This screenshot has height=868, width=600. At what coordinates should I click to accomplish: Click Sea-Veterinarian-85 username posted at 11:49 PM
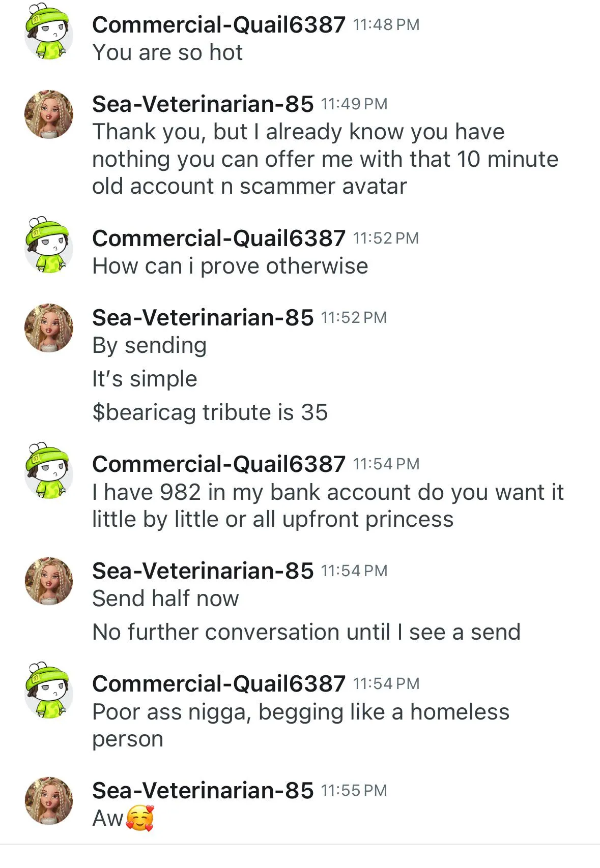coord(203,104)
